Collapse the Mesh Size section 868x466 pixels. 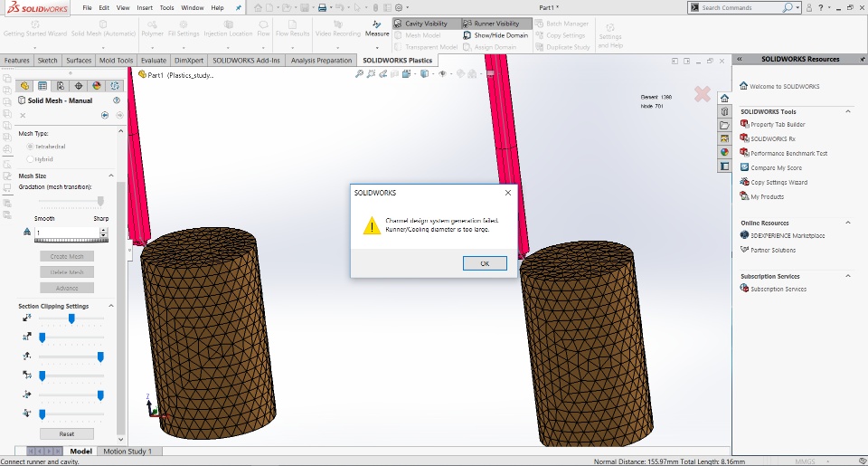[x=110, y=176]
